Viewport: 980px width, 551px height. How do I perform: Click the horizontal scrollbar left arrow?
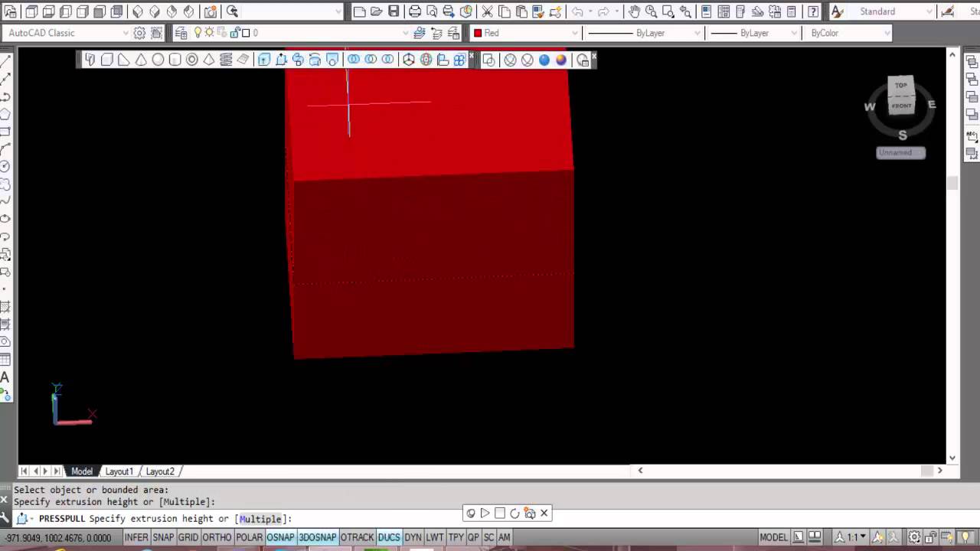(x=640, y=471)
